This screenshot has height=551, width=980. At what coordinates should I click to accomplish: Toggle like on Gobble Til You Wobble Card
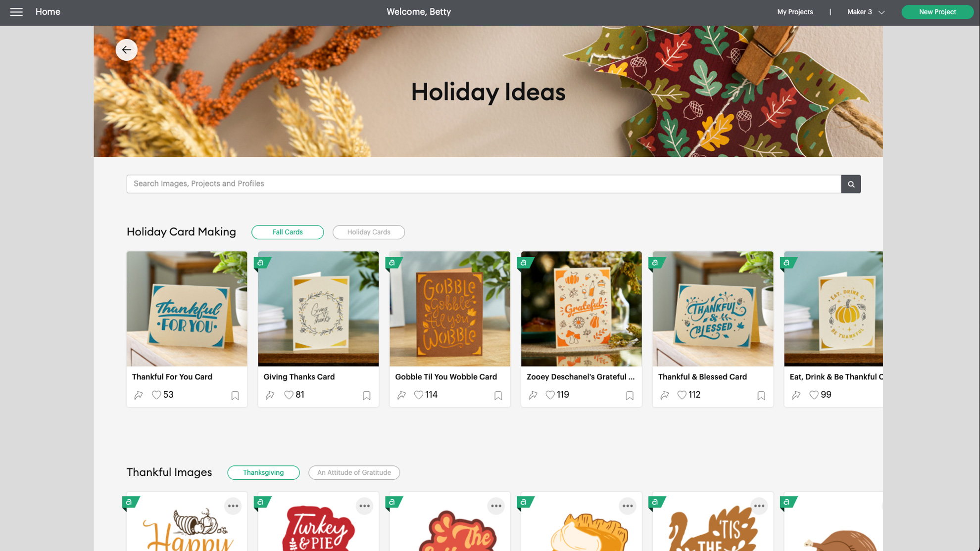(x=418, y=395)
